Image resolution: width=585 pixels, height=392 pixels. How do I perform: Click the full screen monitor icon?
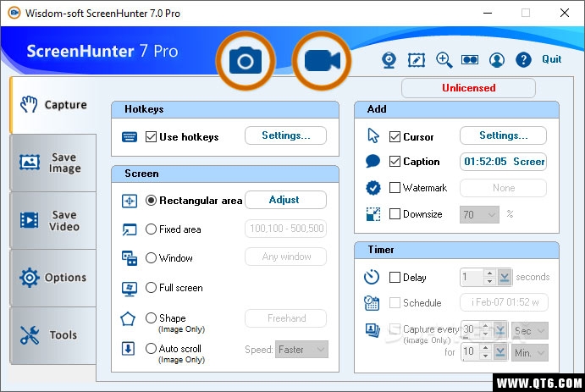pos(130,289)
